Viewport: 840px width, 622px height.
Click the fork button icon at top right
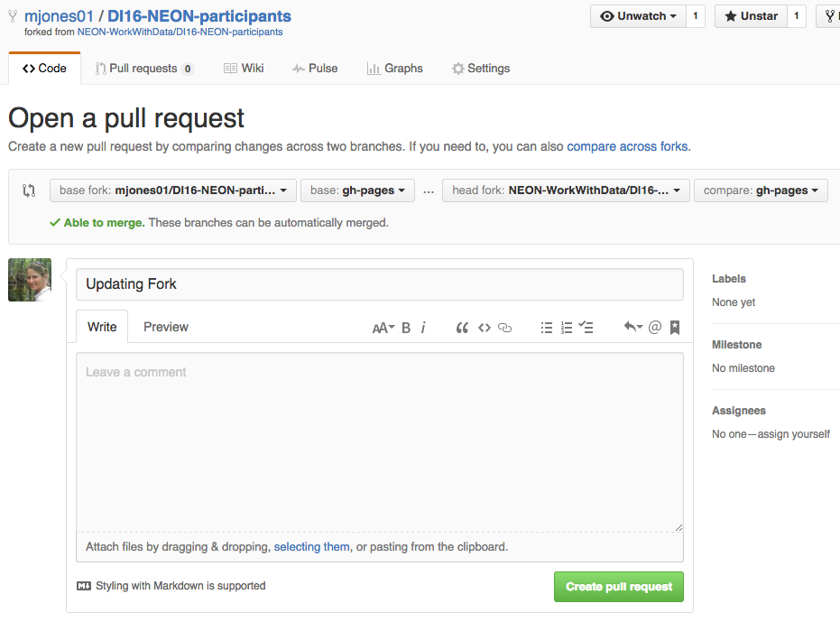pyautogui.click(x=828, y=16)
